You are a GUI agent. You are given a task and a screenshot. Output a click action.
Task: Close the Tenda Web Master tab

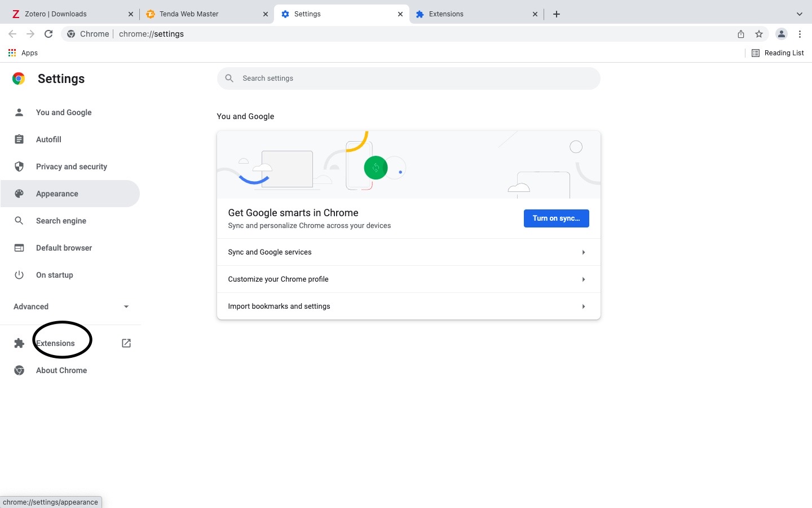click(266, 14)
